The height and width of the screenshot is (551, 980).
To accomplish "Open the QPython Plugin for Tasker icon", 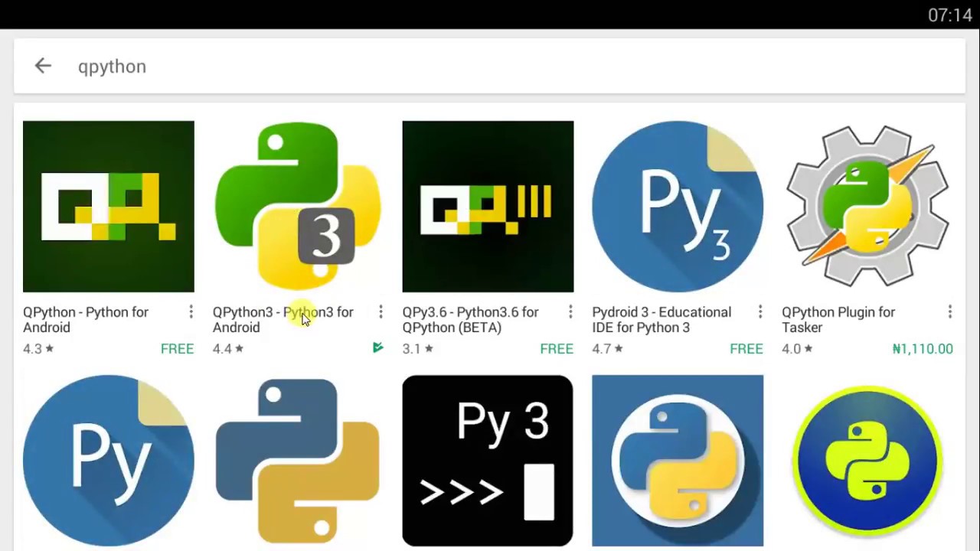I will point(867,207).
